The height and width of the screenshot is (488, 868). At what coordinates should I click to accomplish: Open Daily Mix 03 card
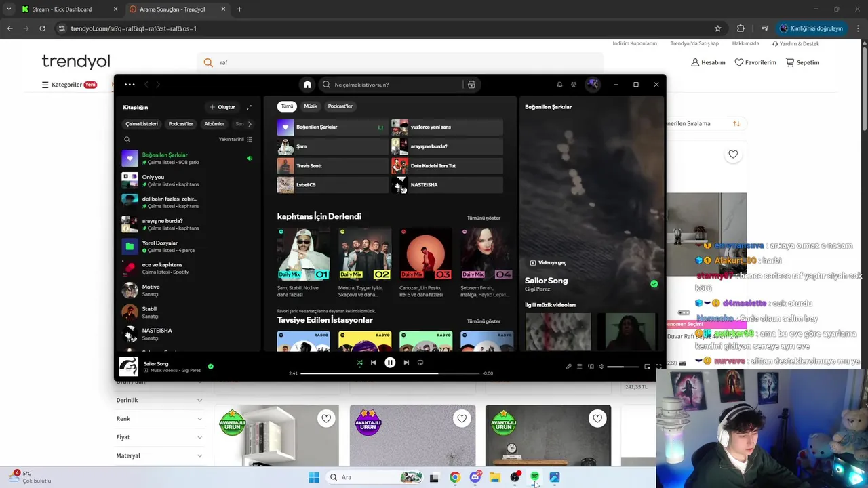425,262
